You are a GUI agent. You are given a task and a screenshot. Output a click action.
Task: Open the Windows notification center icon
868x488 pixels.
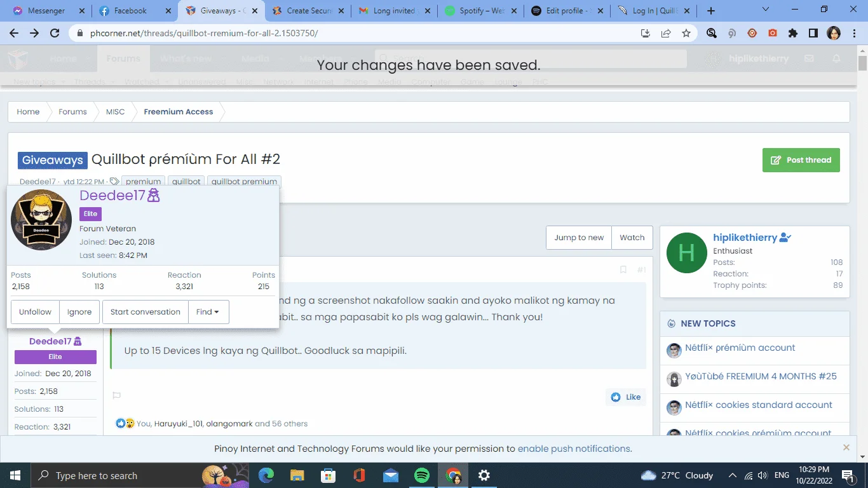coord(848,475)
